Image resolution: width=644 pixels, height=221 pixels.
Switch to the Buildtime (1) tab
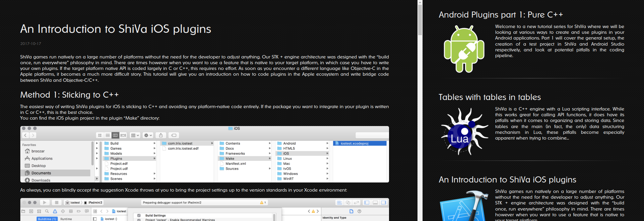point(47,219)
